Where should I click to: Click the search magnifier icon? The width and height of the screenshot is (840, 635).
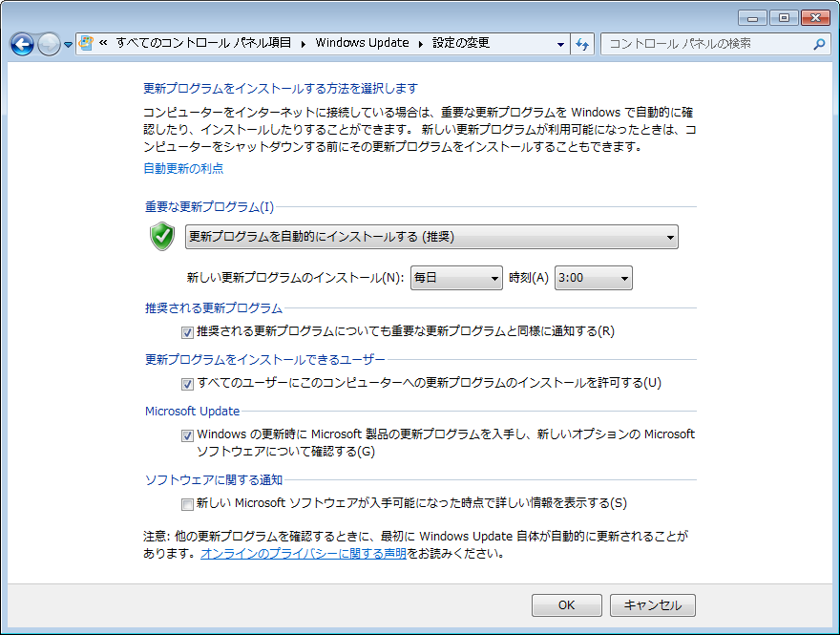pyautogui.click(x=819, y=44)
